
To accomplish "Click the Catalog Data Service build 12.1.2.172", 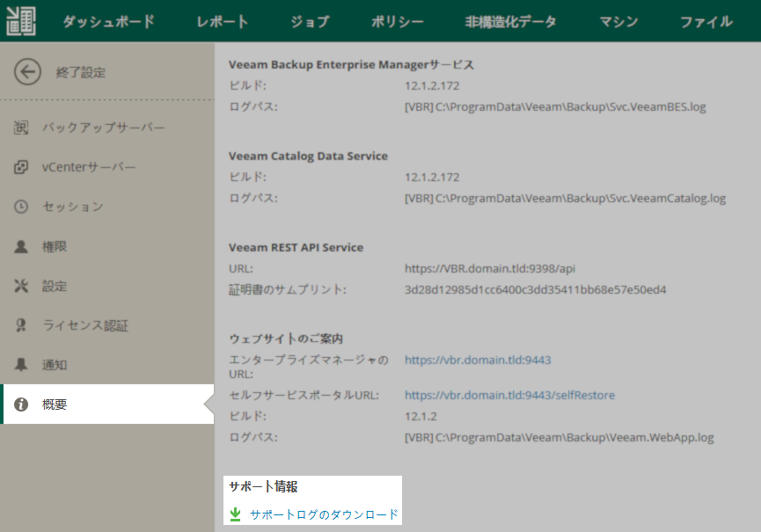I will (x=432, y=177).
